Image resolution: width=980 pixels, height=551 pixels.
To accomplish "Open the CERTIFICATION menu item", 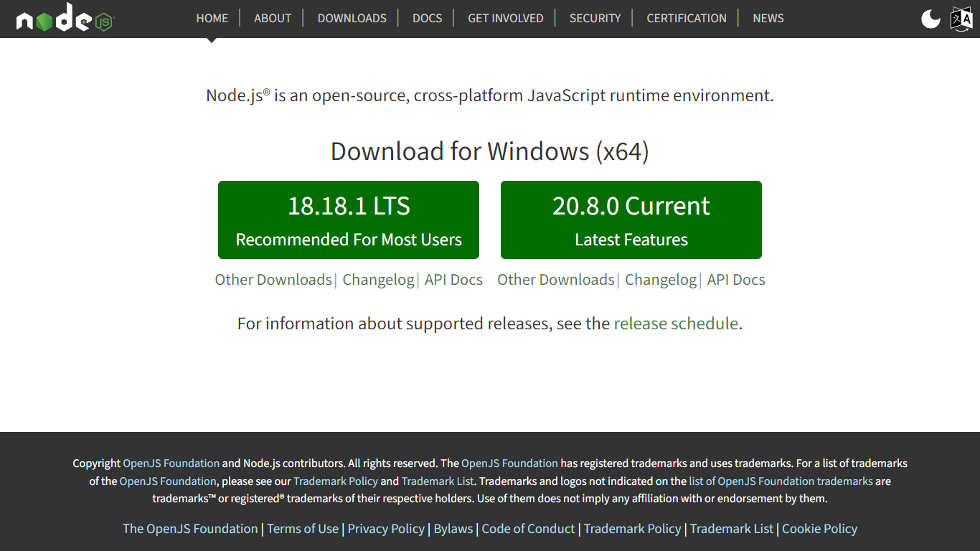I will (687, 18).
